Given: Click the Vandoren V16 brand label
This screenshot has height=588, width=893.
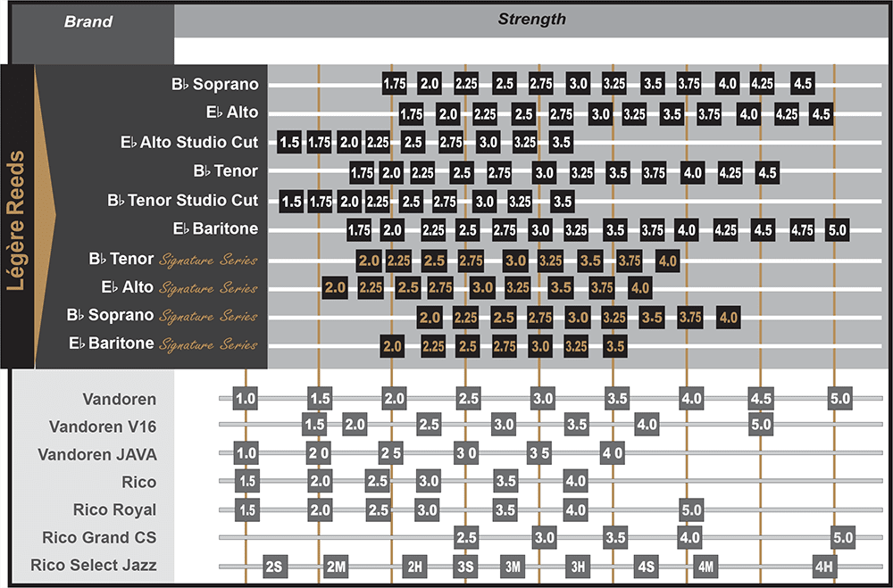Looking at the screenshot, I should tap(103, 426).
